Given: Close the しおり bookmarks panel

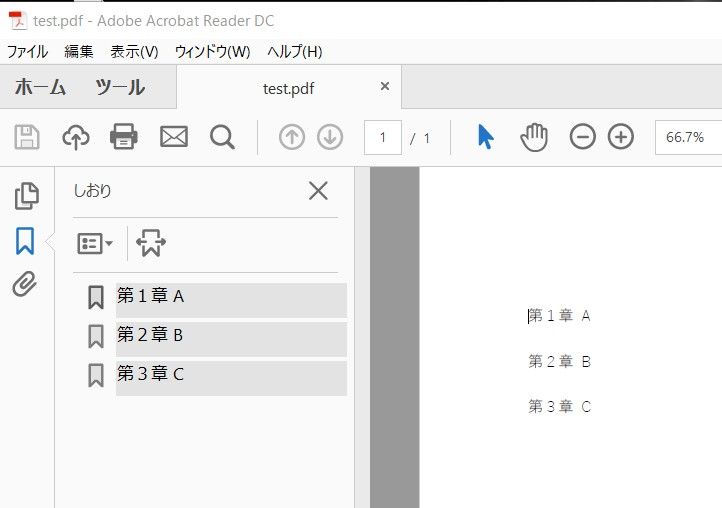Looking at the screenshot, I should (318, 191).
